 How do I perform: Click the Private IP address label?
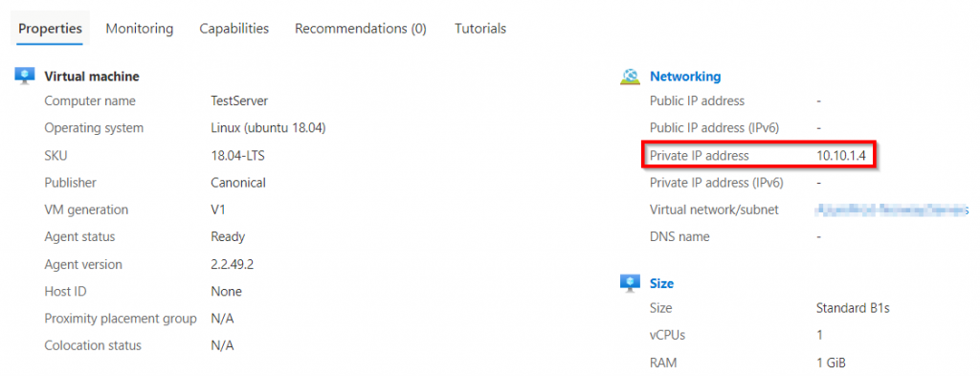(700, 156)
